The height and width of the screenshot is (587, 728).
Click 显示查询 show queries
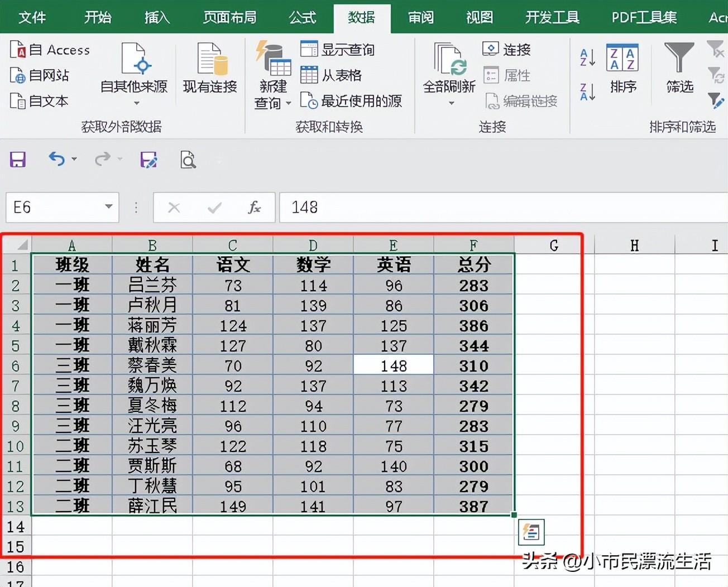[x=337, y=50]
